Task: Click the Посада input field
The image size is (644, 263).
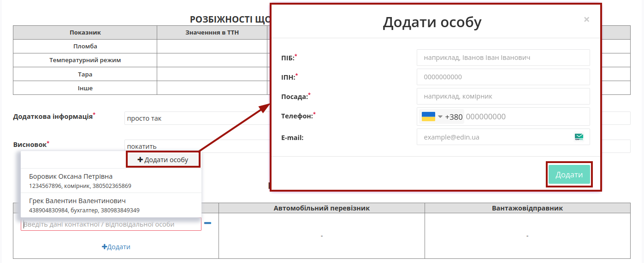Action: click(503, 96)
